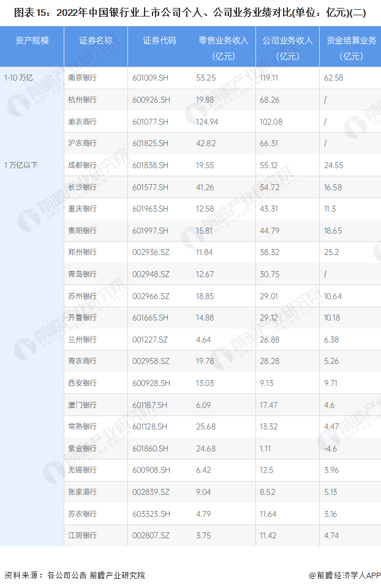The image size is (381, 588).
Task: Select the 资金结算业务 column header
Action: [352, 48]
